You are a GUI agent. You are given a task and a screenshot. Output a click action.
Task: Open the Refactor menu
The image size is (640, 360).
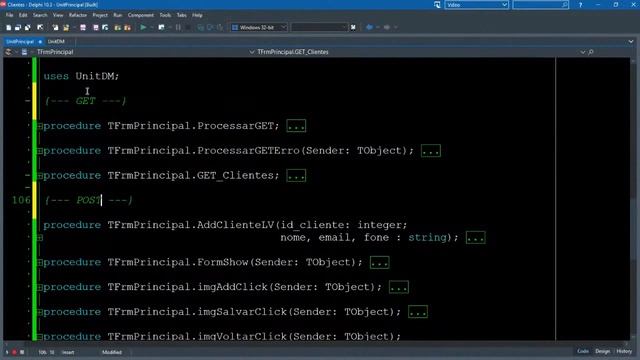pyautogui.click(x=78, y=15)
